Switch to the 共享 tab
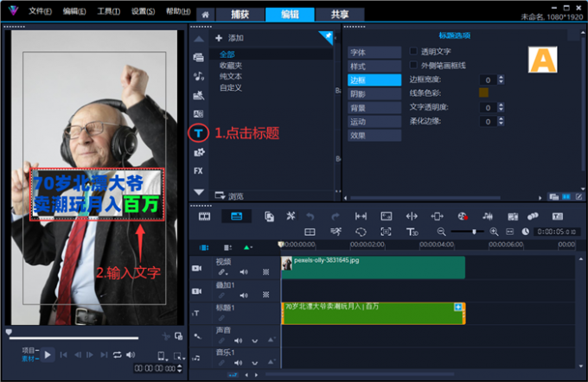588x382 pixels. (340, 15)
